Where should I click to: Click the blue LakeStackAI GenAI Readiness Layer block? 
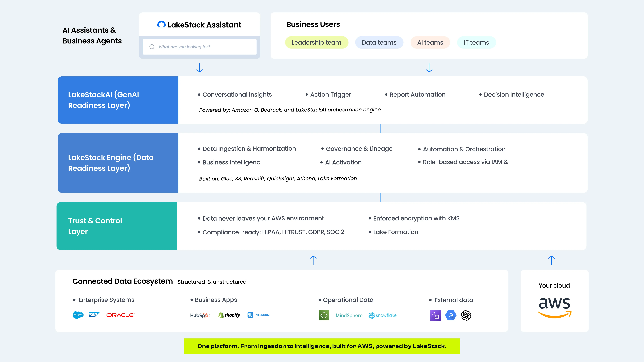(118, 100)
